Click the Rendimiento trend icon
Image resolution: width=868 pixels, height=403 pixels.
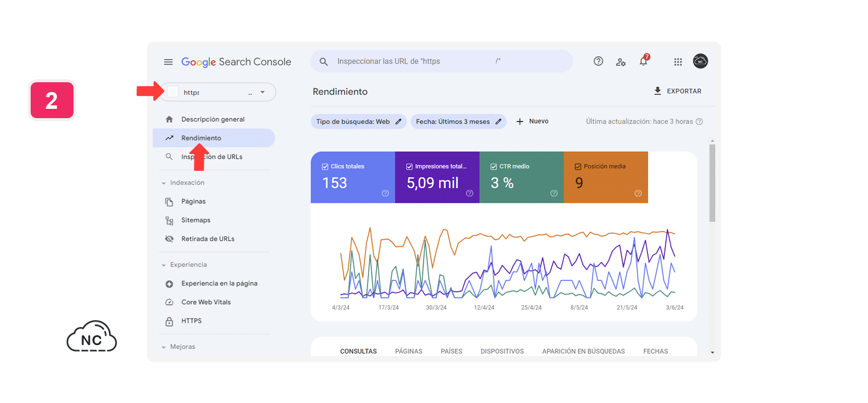169,138
